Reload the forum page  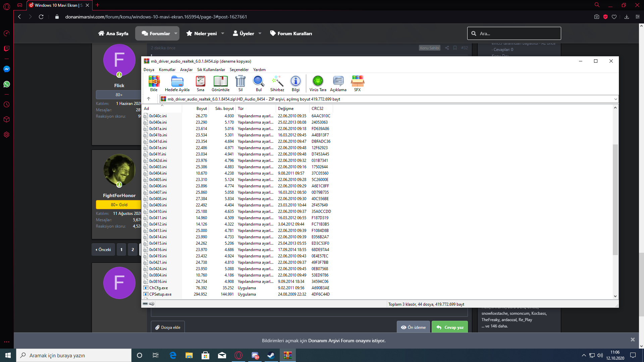coord(41,17)
